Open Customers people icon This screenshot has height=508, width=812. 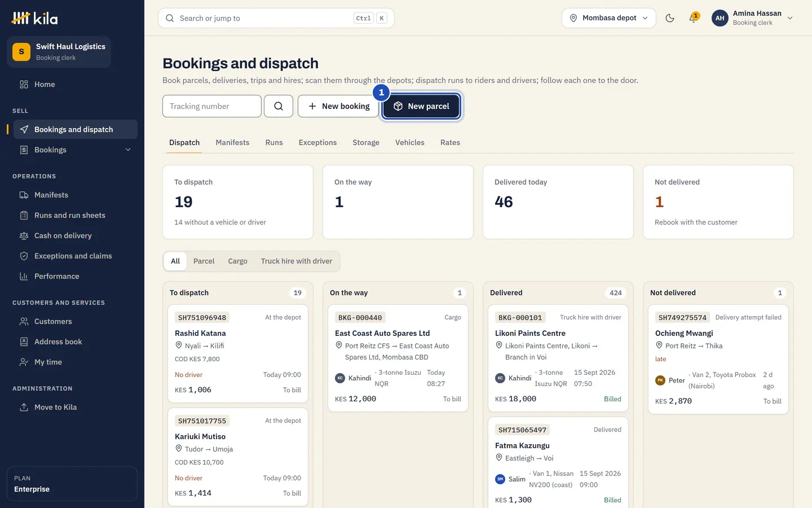point(24,322)
